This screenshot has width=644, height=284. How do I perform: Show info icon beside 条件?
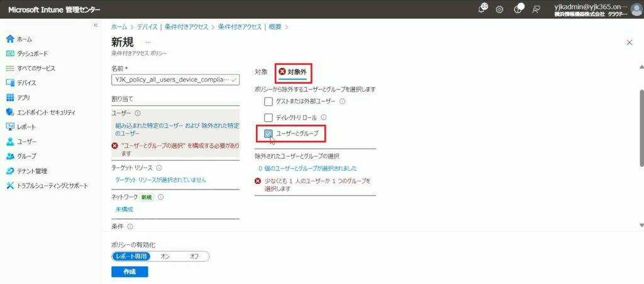pyautogui.click(x=130, y=227)
